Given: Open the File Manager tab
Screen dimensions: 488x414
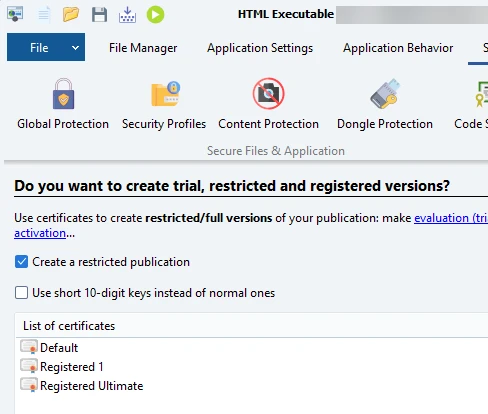Looking at the screenshot, I should [x=143, y=48].
